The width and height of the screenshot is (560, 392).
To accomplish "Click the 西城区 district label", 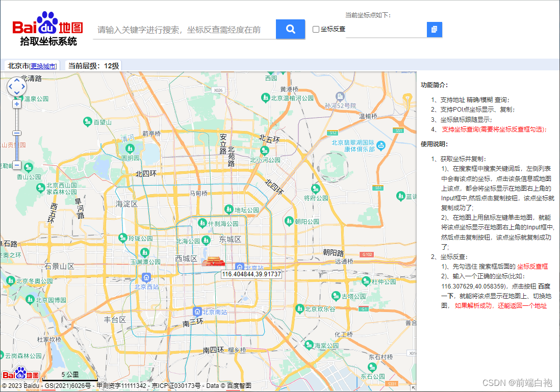I will click(x=186, y=258).
